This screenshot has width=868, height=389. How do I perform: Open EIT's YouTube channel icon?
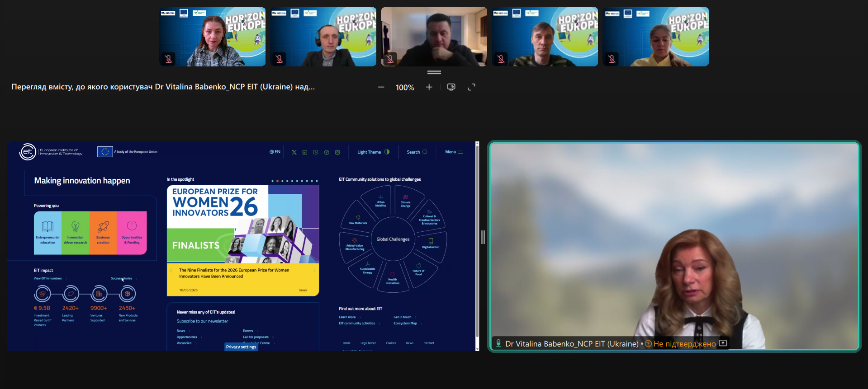click(316, 152)
